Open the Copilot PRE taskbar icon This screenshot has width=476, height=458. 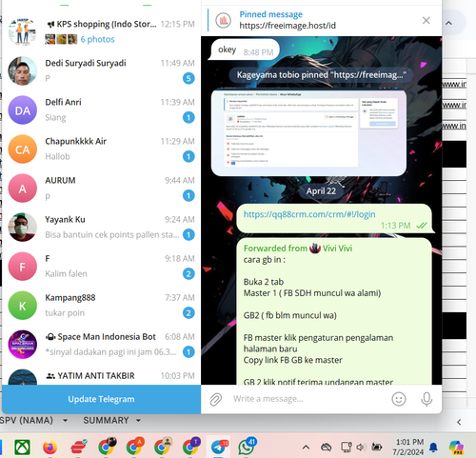(x=456, y=448)
